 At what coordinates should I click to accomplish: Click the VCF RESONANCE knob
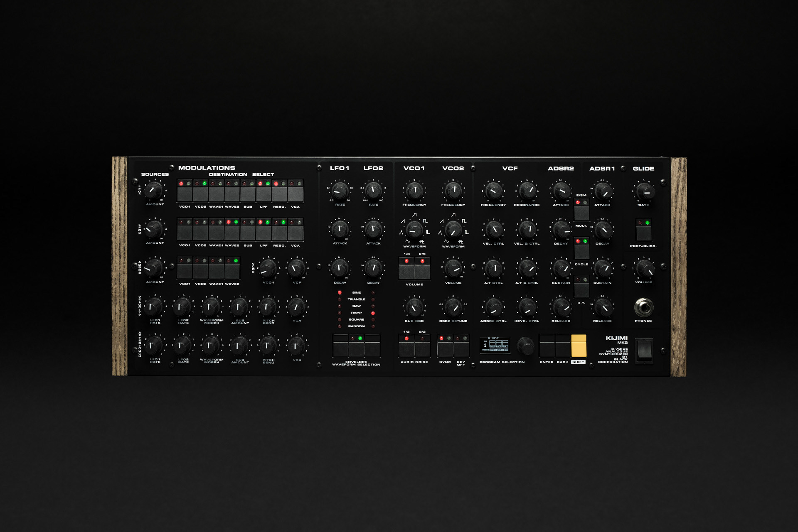pos(527,191)
